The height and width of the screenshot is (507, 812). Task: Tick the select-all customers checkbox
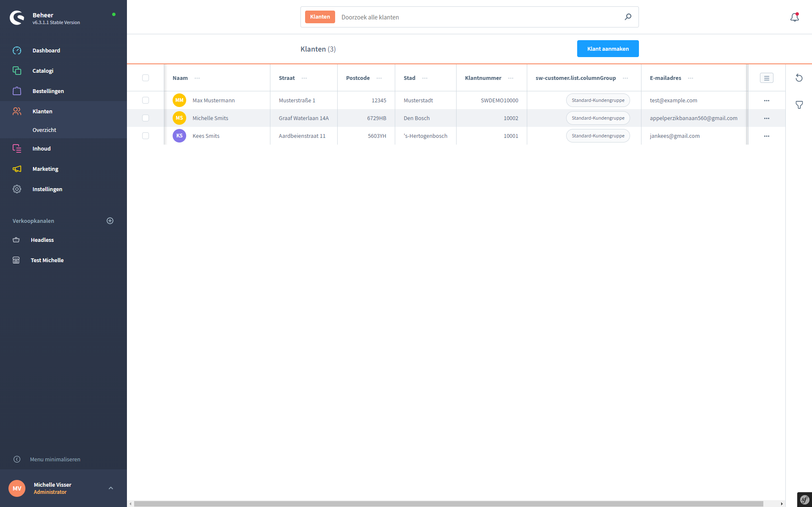pos(146,78)
